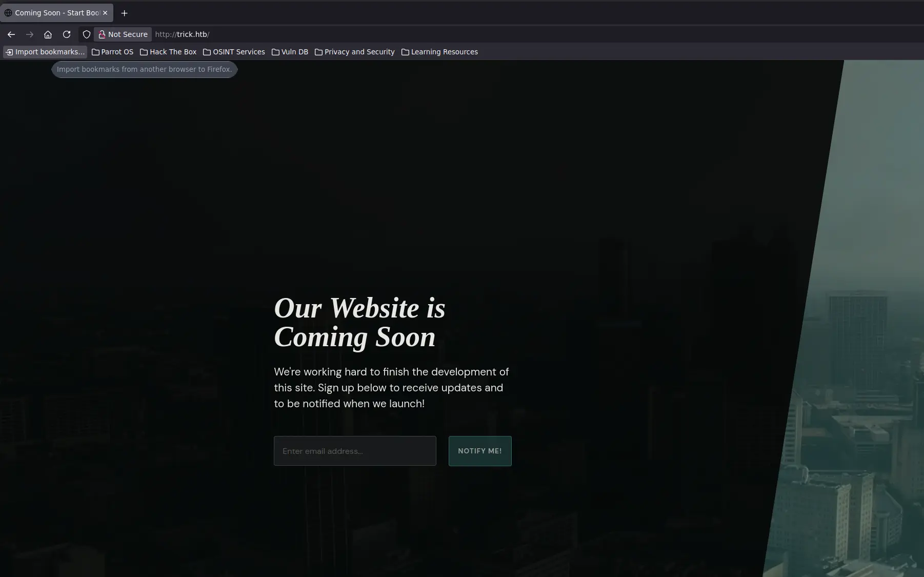Click the Import bookmarks button
The image size is (924, 577).
click(45, 52)
